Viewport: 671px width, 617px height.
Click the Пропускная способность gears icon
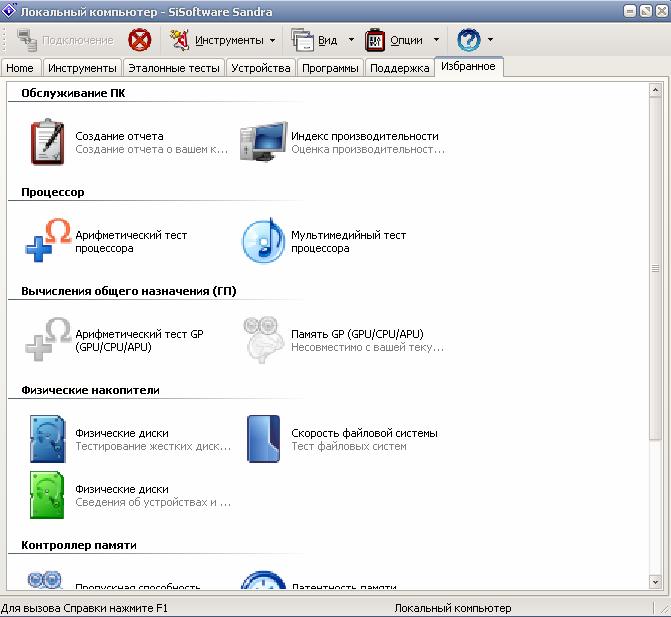(x=45, y=580)
